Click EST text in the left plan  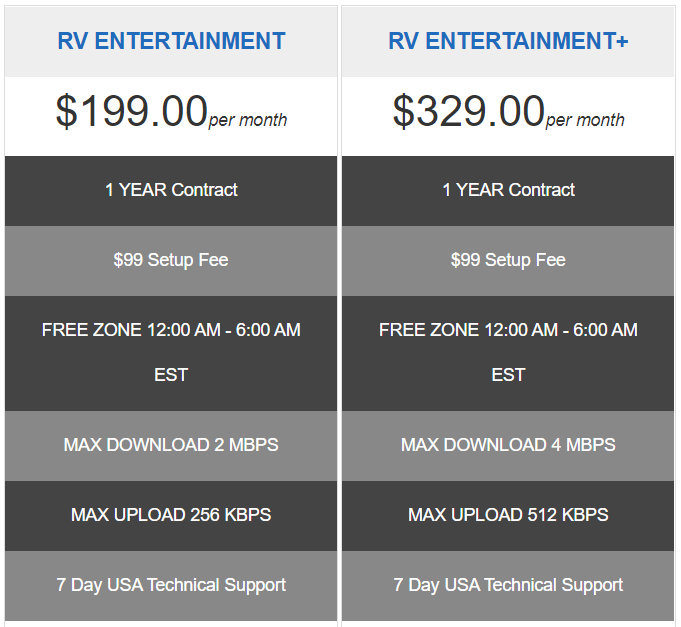pos(171,375)
